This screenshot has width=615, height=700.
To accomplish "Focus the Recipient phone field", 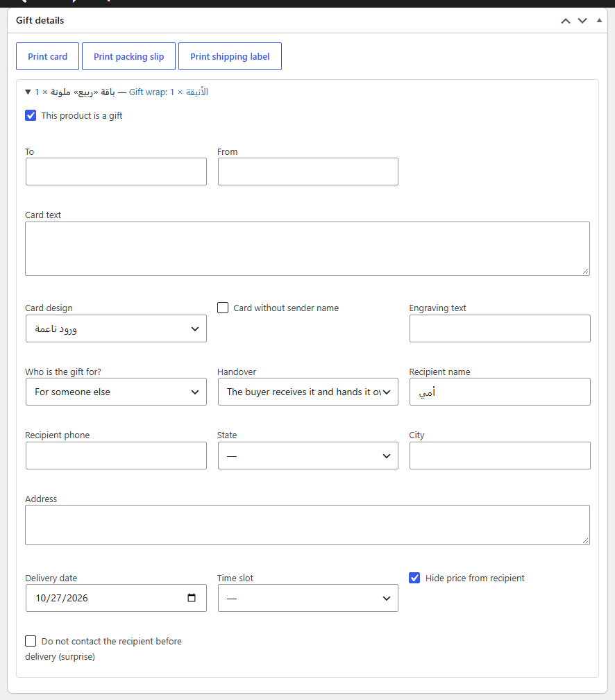I will tap(116, 456).
